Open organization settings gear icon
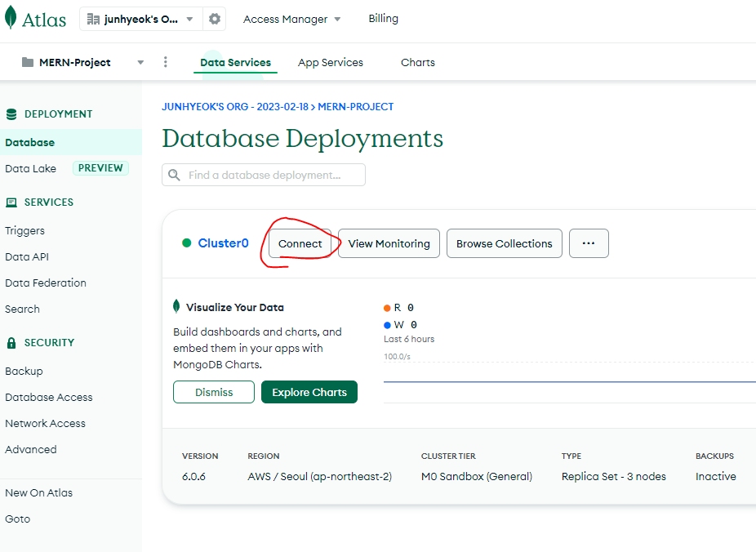 point(215,19)
